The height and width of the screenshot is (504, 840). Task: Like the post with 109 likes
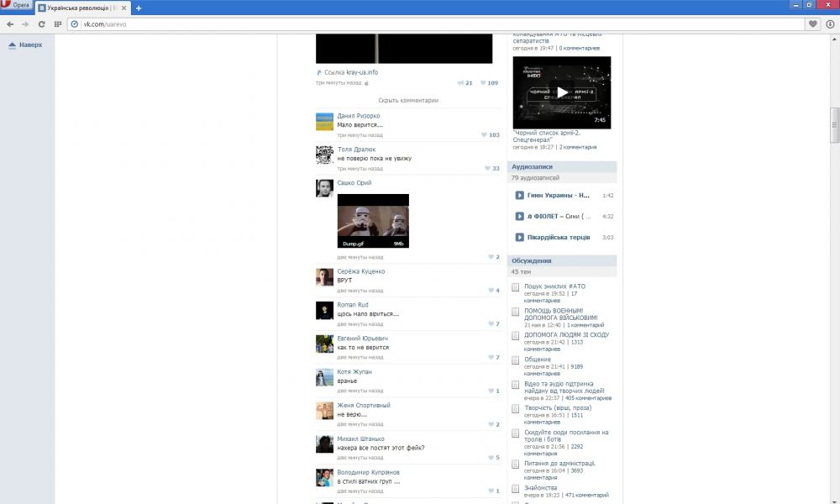(x=489, y=83)
